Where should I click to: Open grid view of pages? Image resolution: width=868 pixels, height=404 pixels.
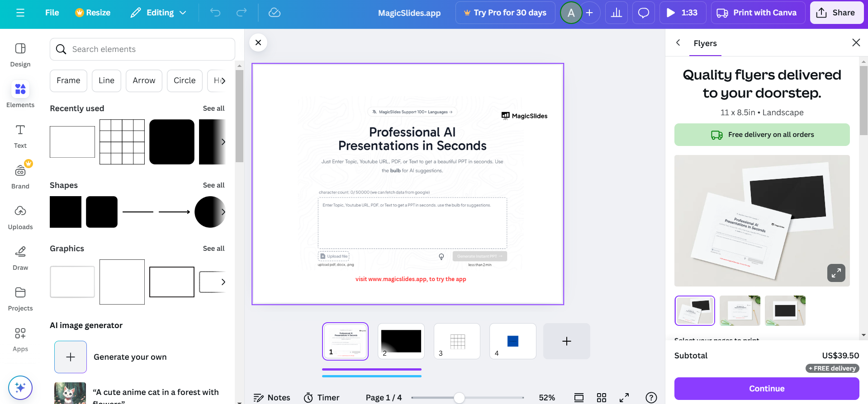click(602, 398)
